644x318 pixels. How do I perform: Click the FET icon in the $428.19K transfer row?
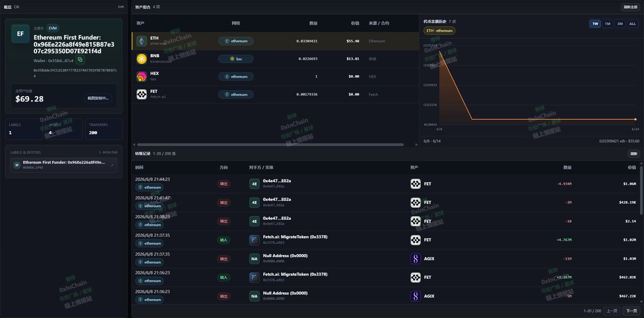click(415, 202)
